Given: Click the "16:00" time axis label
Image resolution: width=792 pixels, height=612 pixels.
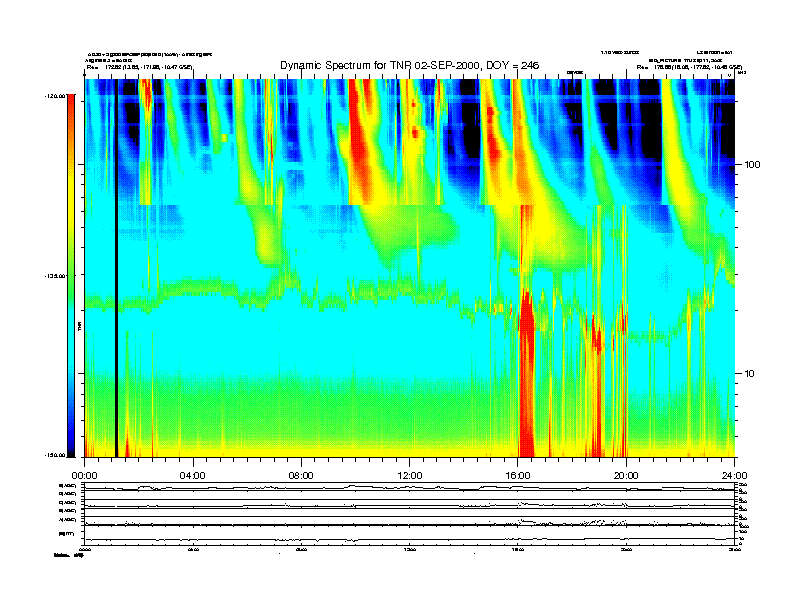Looking at the screenshot, I should point(518,476).
